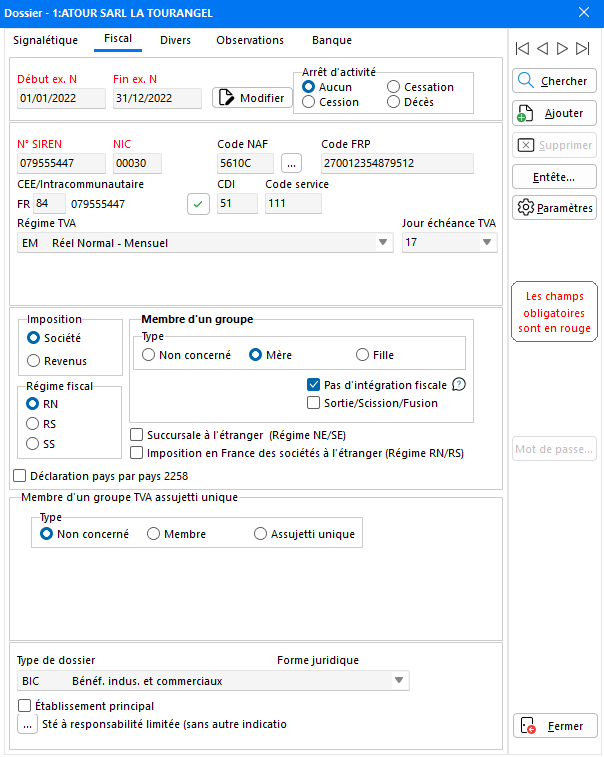
Task: Expand the Régime TVA dropdown
Action: (383, 243)
